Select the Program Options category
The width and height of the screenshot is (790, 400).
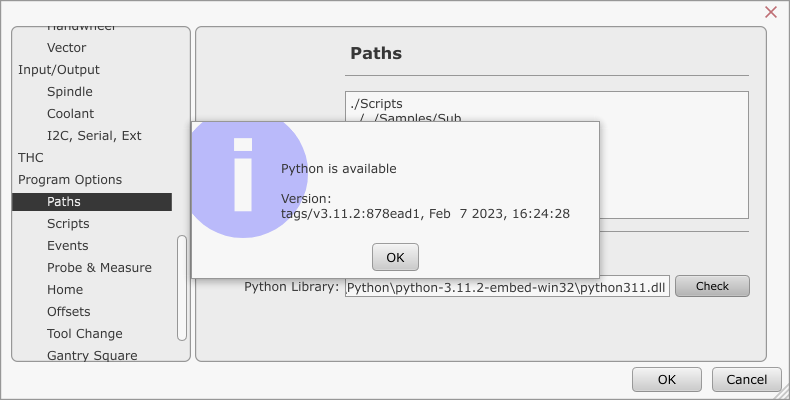(70, 179)
